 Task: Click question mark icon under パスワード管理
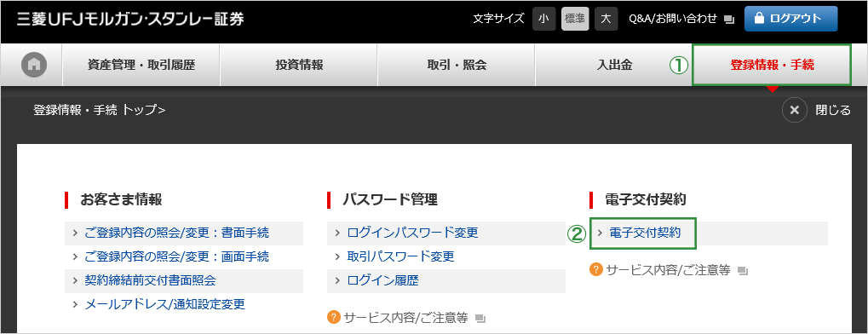click(333, 317)
